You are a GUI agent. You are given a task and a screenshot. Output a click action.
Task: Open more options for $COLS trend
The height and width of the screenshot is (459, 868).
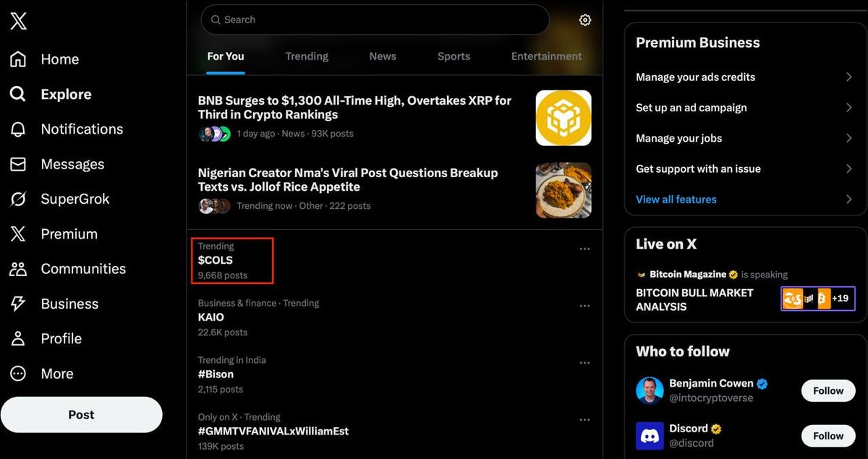584,249
